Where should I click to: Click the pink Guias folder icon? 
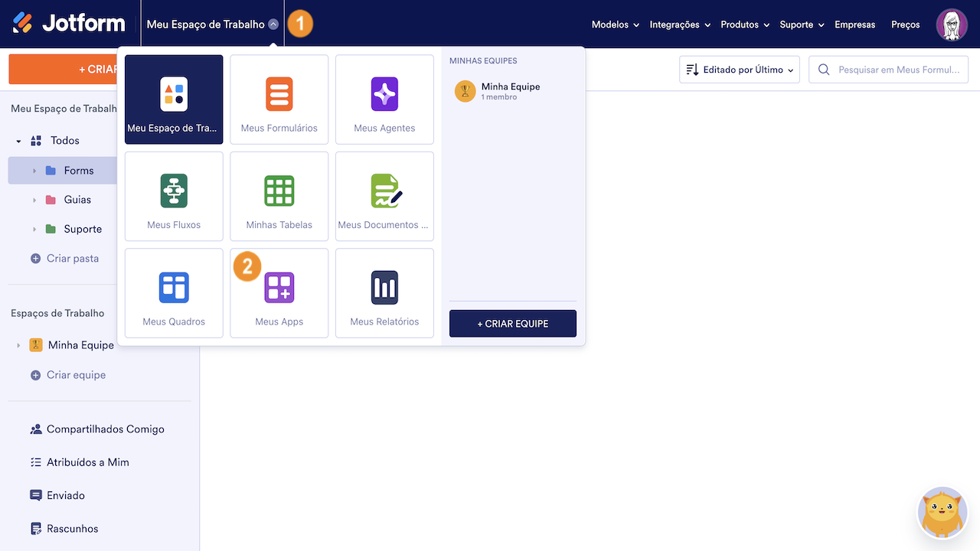point(51,200)
